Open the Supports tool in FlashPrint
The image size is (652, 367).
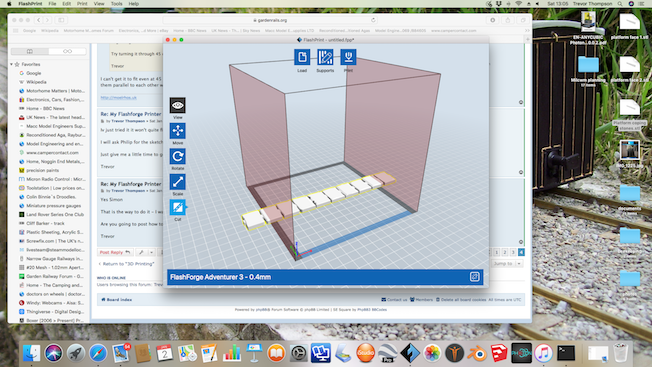click(x=325, y=57)
